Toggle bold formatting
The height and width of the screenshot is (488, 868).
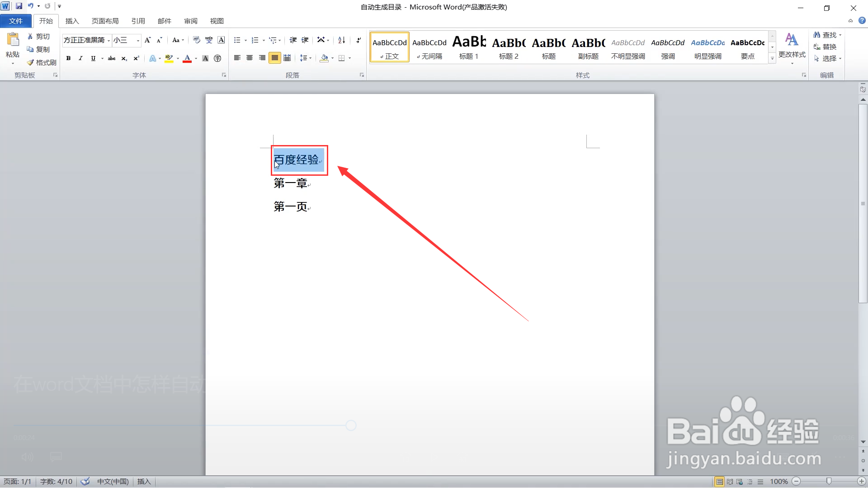coord(68,58)
